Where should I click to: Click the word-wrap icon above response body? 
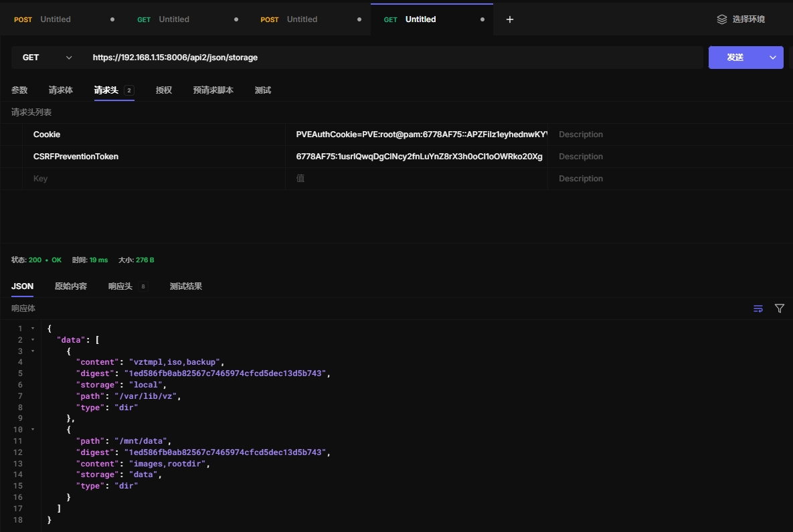(758, 308)
